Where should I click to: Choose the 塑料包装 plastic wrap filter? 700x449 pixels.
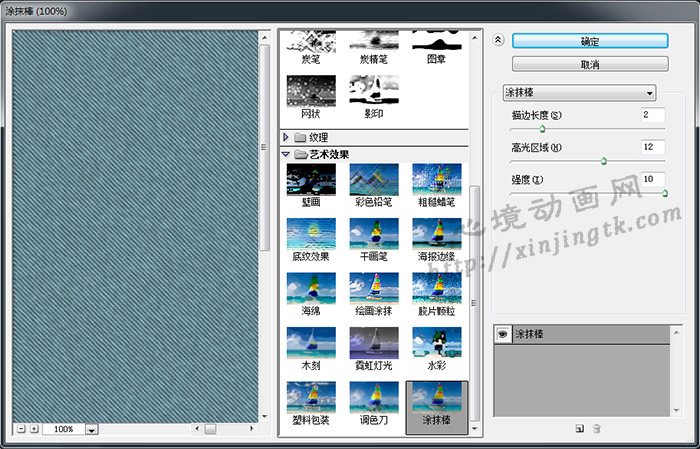312,397
